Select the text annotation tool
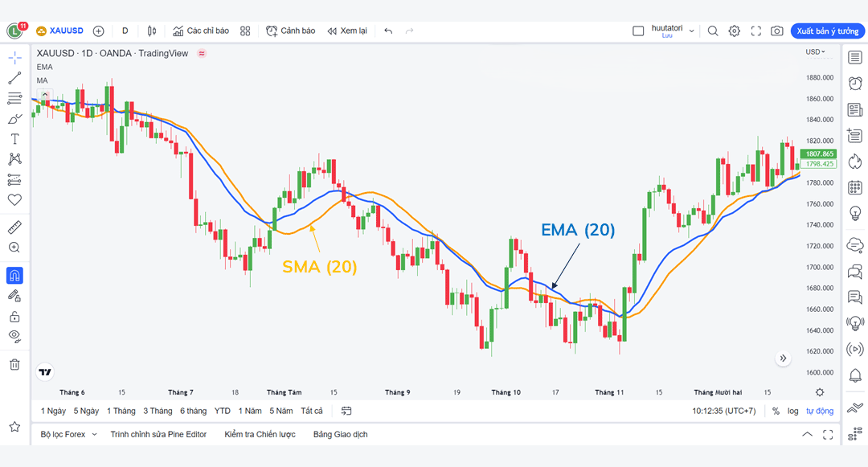This screenshot has width=868, height=467. (x=14, y=139)
